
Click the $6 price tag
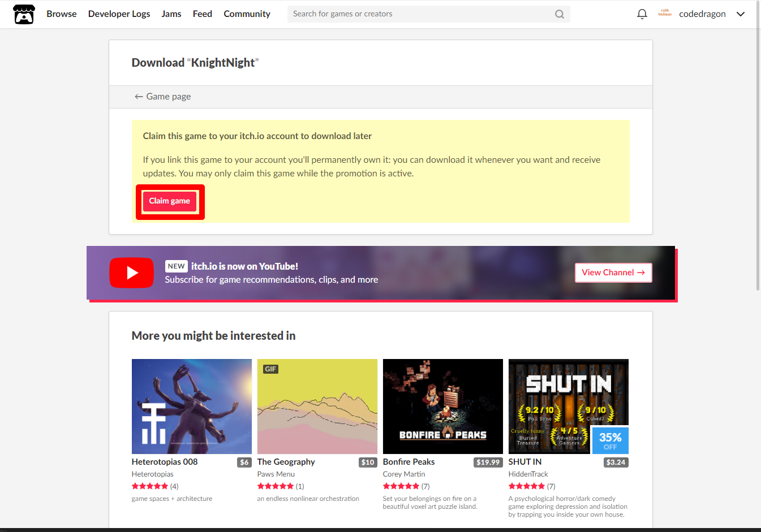(244, 462)
